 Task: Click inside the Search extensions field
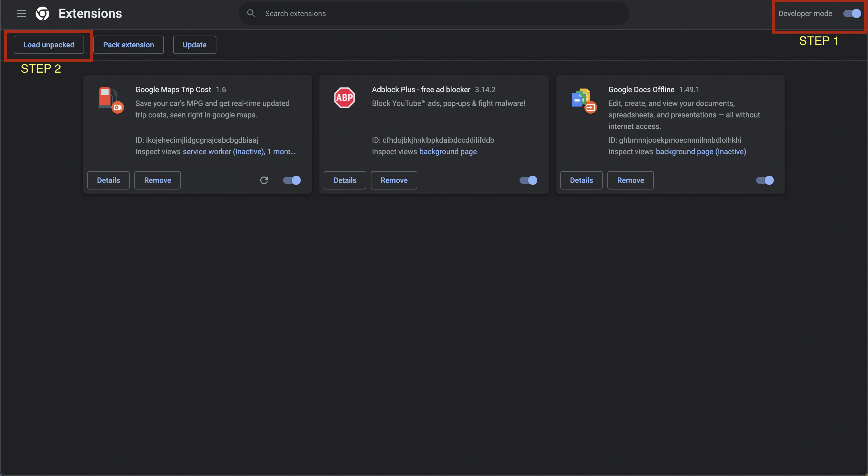coord(371,13)
